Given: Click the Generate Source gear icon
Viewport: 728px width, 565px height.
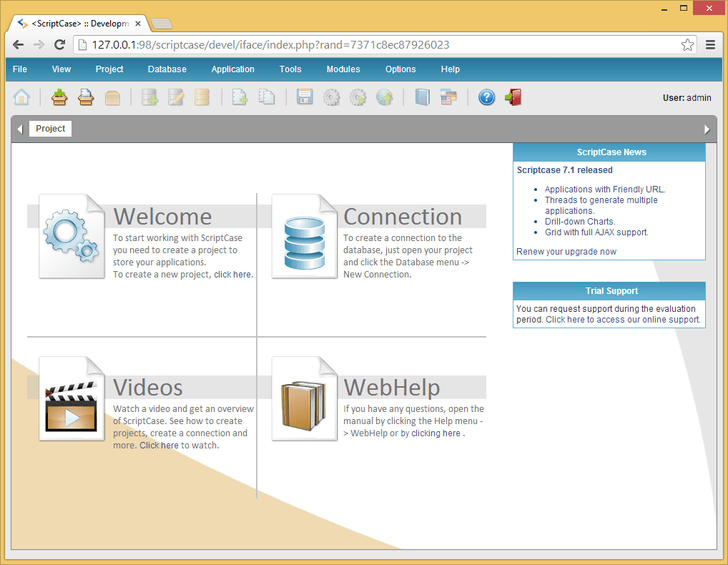Looking at the screenshot, I should 332,97.
